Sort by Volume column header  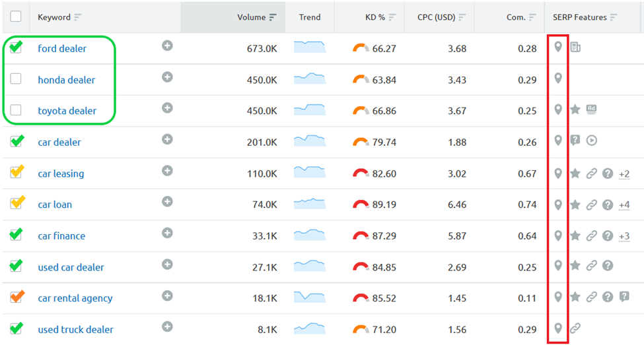[x=256, y=17]
